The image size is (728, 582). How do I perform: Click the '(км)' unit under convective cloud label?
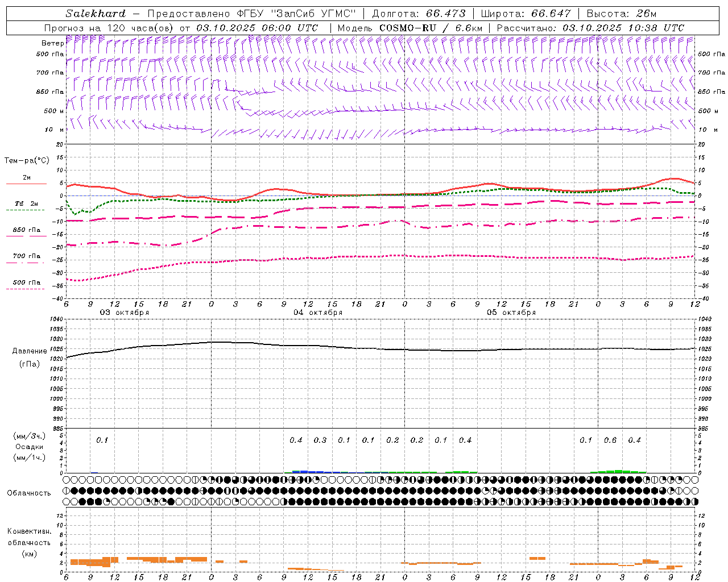[x=30, y=554]
